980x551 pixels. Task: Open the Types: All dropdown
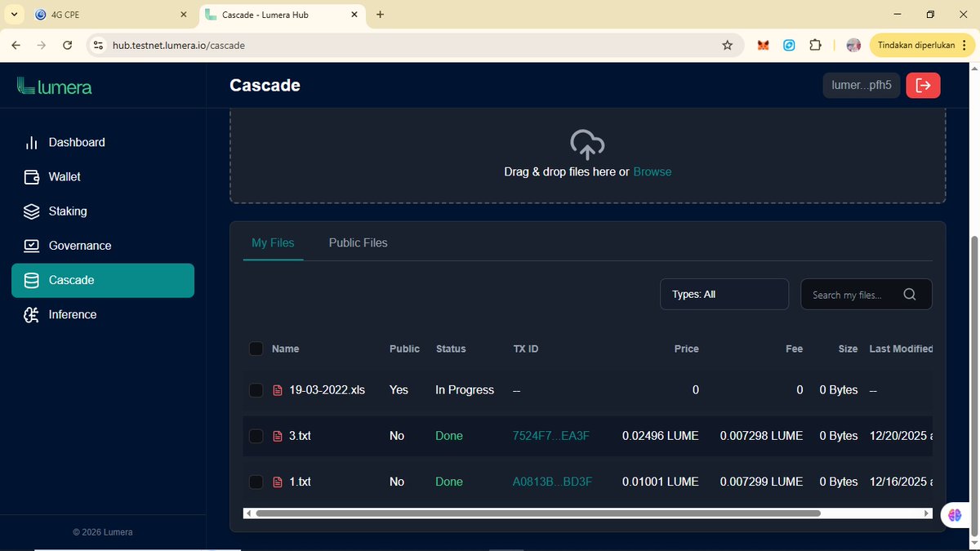pos(724,295)
